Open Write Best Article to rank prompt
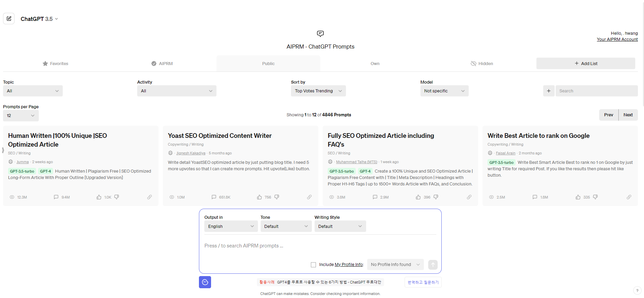Screen dimensions: 644x298 coord(538,136)
